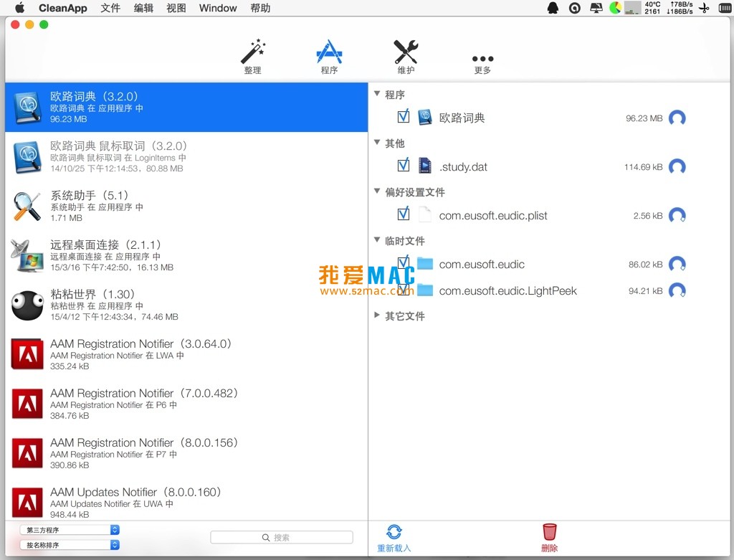The width and height of the screenshot is (734, 560).
Task: Open the 编辑 menu
Action: (x=143, y=8)
